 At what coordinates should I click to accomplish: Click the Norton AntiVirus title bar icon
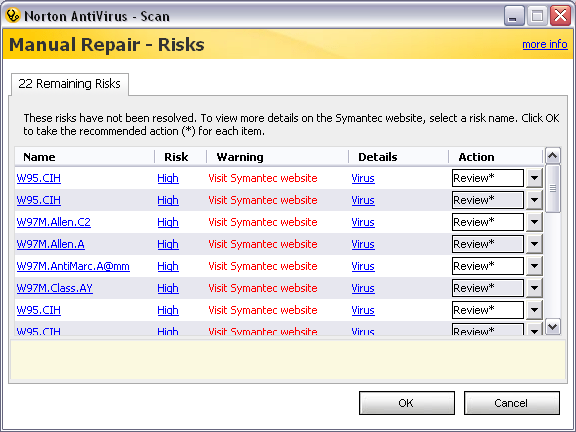pos(13,16)
